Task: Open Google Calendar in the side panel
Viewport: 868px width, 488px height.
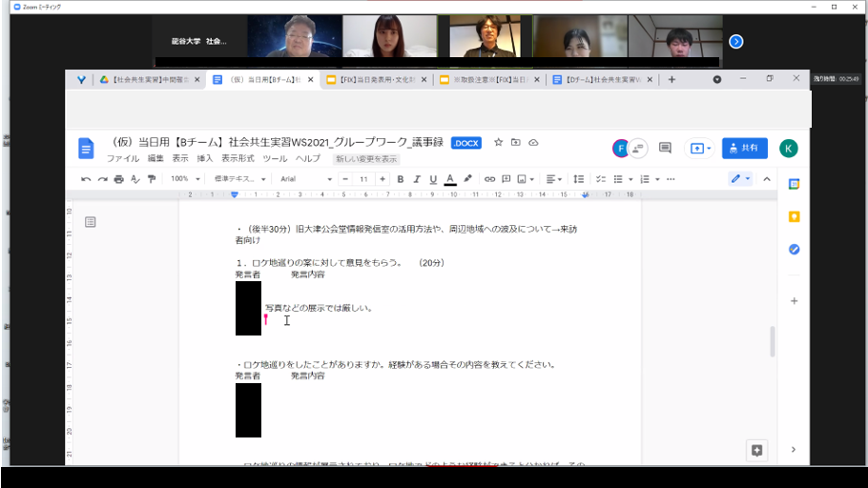Action: click(x=794, y=184)
